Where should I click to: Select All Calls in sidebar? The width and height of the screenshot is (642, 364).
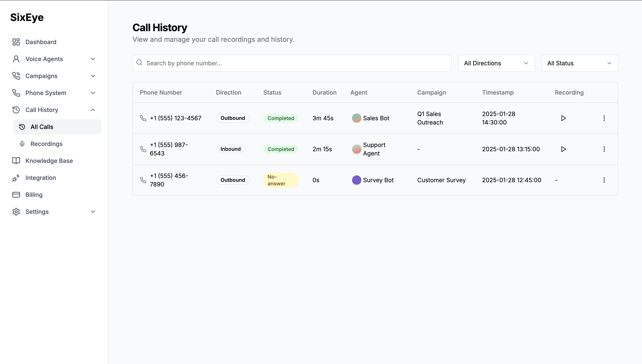coord(42,127)
